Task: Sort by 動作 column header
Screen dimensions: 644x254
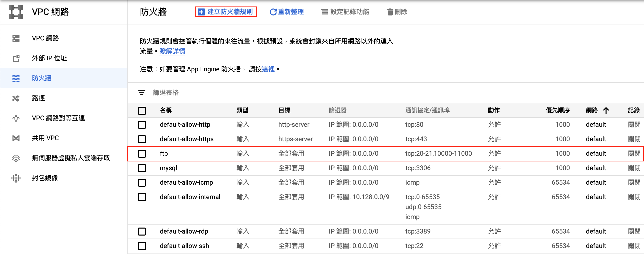Action: 494,110
